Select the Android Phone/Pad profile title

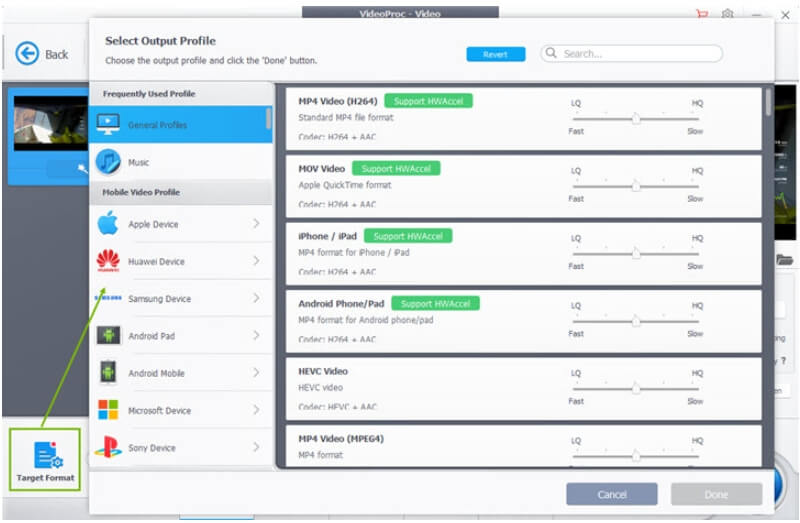click(341, 304)
